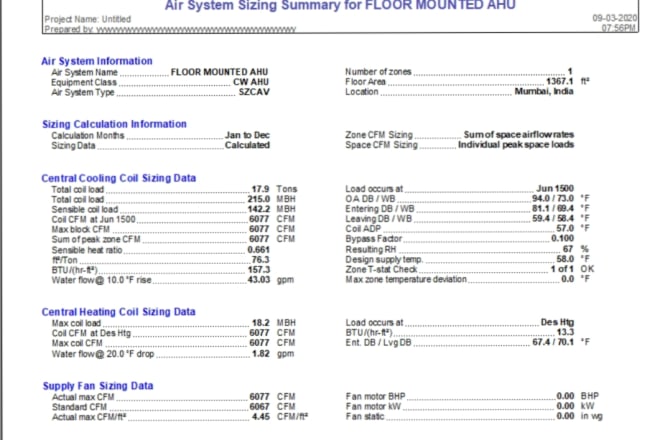Click the 'Central Heating Coil Sizing Data' heading

(118, 312)
